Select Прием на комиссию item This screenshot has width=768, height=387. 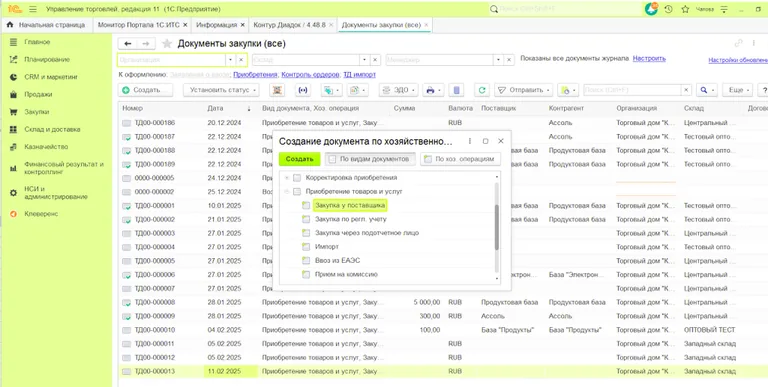point(346,274)
